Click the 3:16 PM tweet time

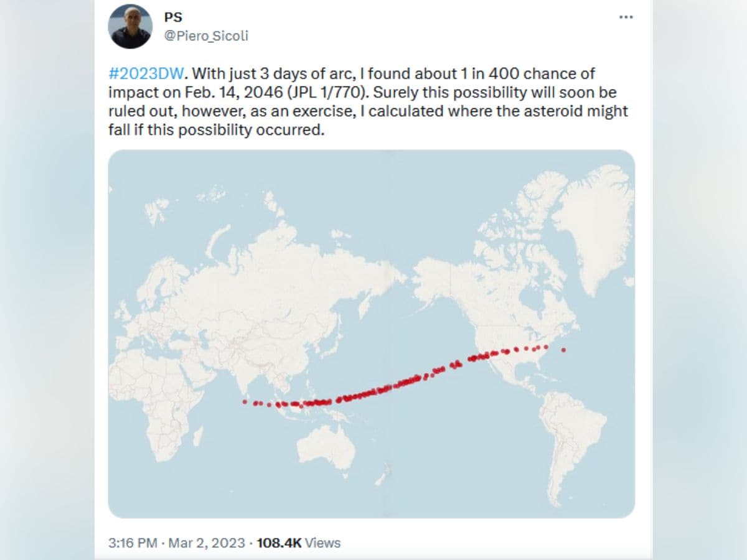pos(133,543)
